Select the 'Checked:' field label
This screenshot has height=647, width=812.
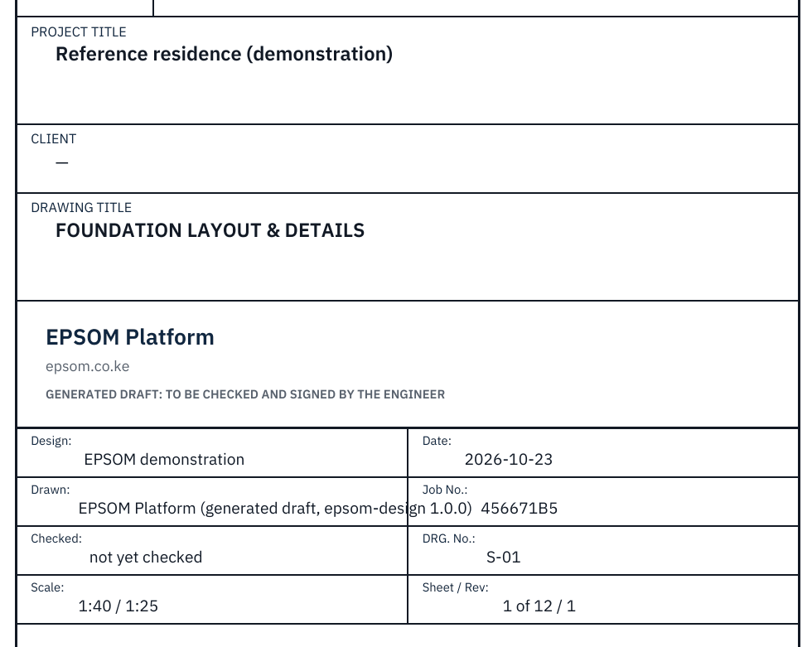coord(56,538)
